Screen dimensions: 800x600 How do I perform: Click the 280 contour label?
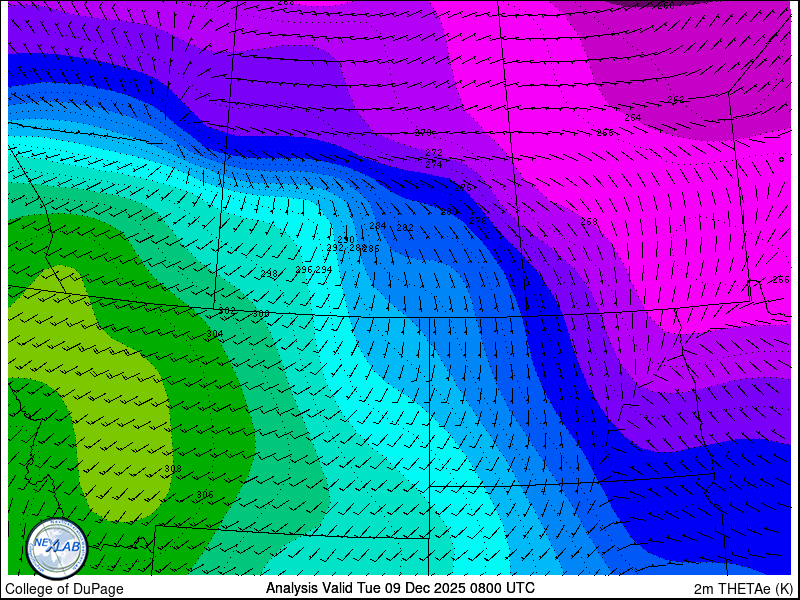[449, 212]
